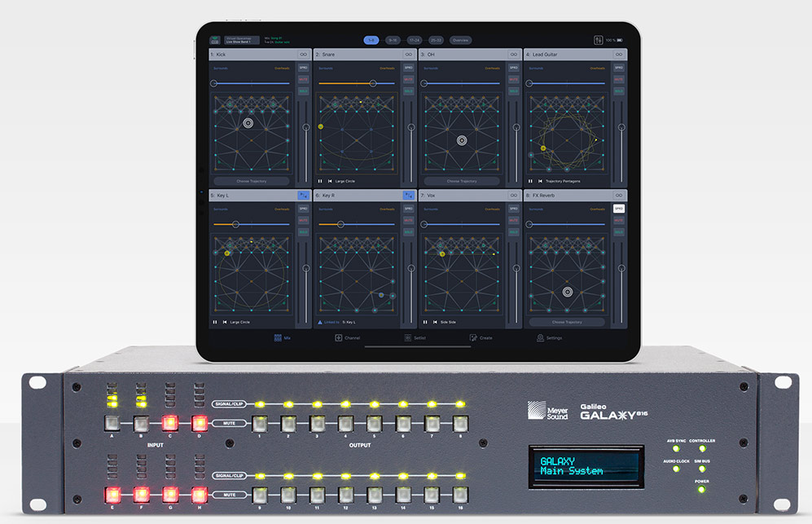Restart the Lead Guitar Trajectory Pentagons
The height and width of the screenshot is (524, 812).
coord(539,181)
